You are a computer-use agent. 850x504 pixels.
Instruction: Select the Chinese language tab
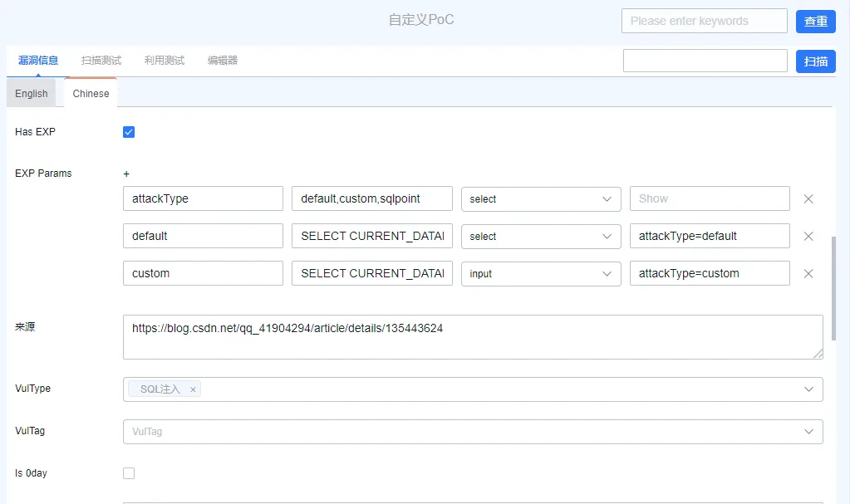pos(91,94)
